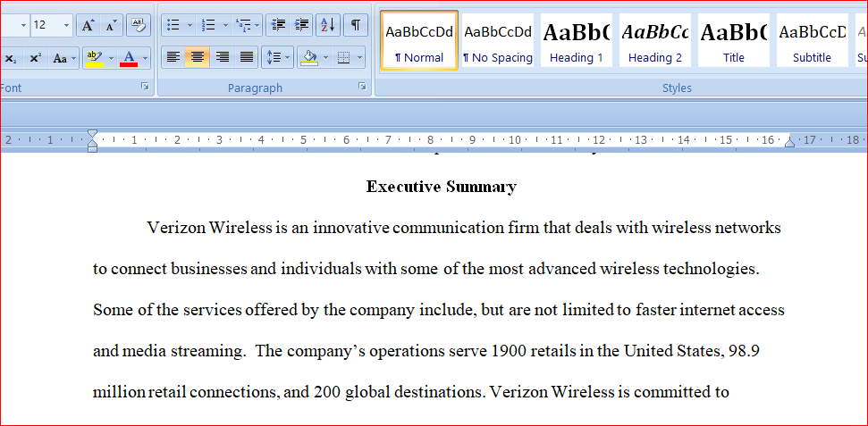The width and height of the screenshot is (868, 426).
Task: Click the Line Spacing button
Action: (277, 57)
